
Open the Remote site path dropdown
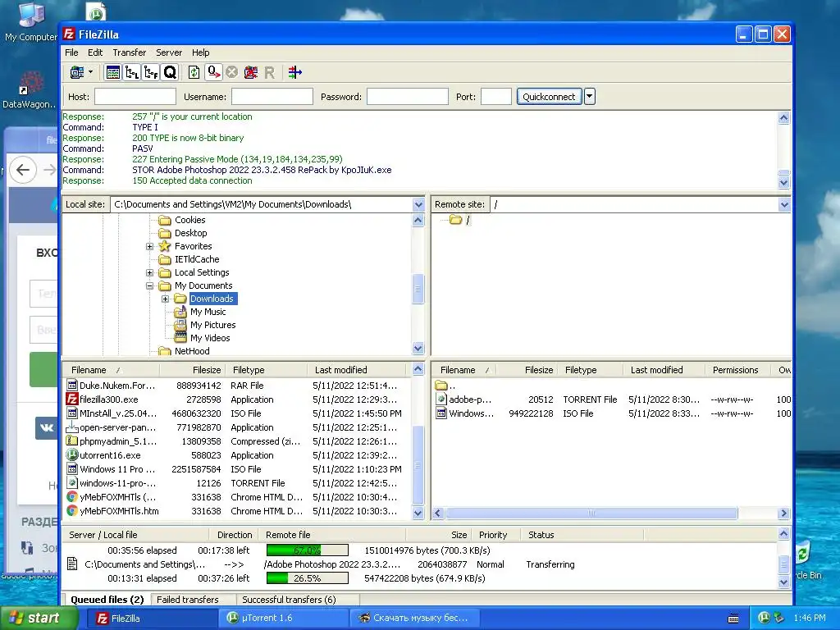point(784,204)
